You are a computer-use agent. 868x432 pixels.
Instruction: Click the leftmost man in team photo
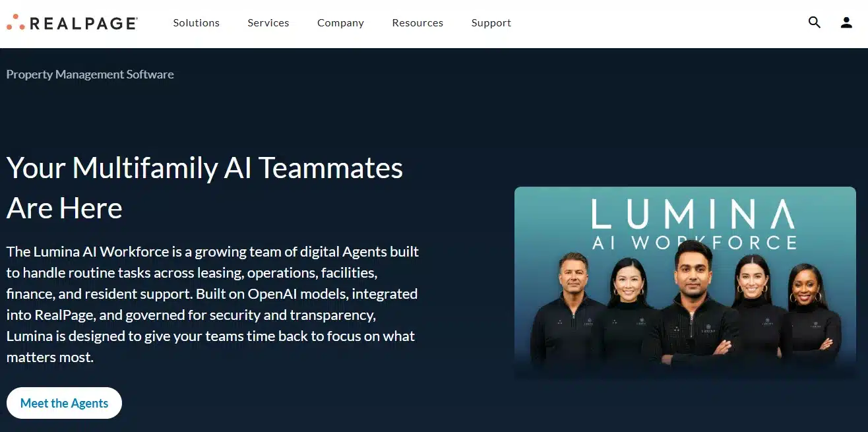571,309
